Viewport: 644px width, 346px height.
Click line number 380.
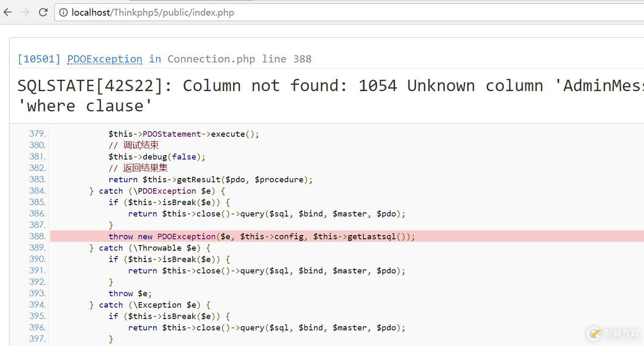point(37,145)
